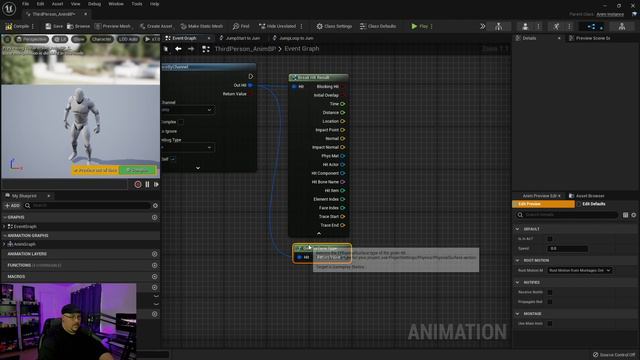
Task: Click the Compile notice in viewport
Action: [x=137, y=170]
